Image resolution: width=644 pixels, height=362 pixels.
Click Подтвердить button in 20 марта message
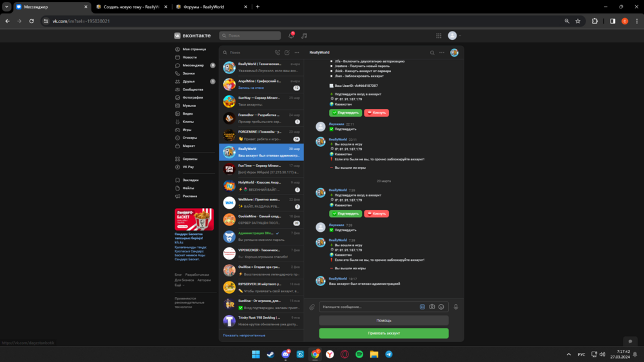pos(345,214)
